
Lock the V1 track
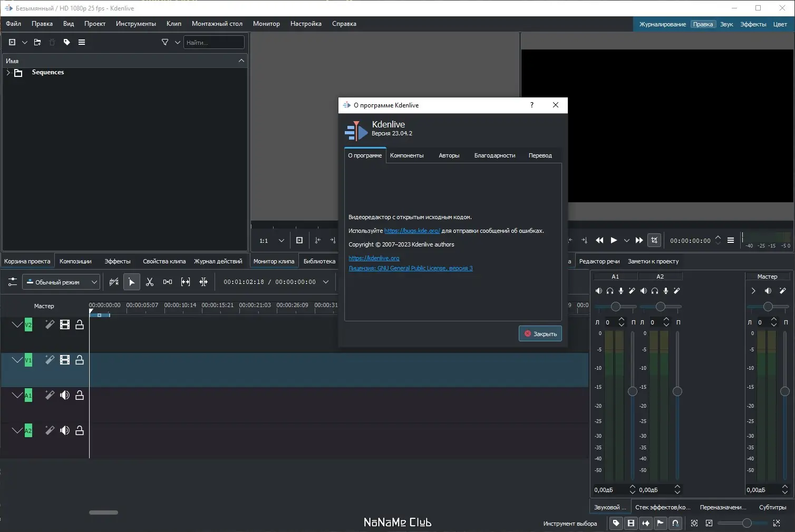(x=80, y=360)
